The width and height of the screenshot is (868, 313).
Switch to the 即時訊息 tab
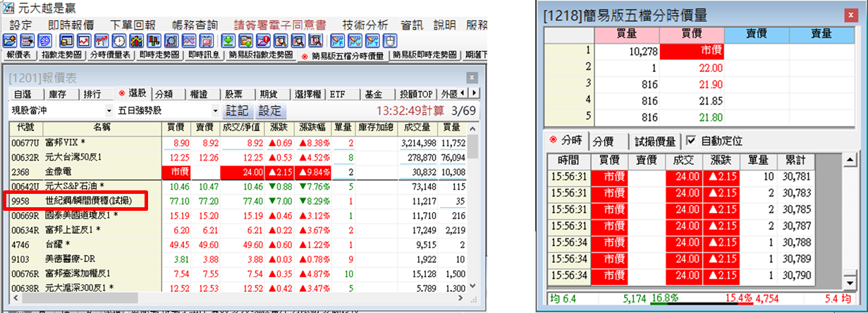(204, 55)
